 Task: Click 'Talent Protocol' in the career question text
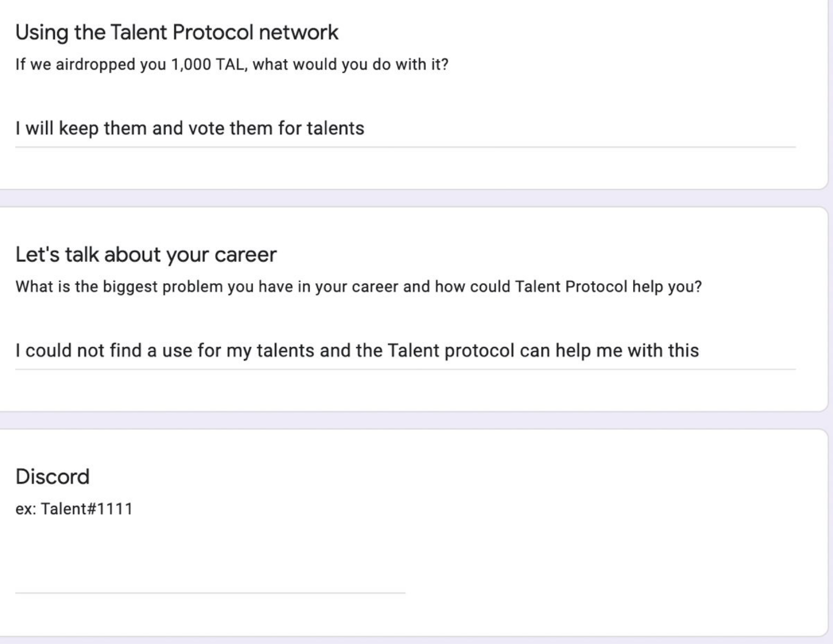tap(571, 287)
